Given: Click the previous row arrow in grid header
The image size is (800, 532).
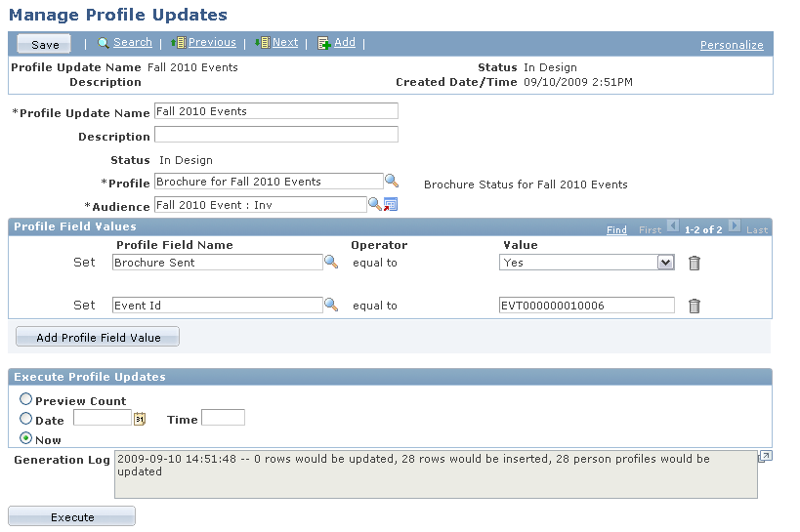Looking at the screenshot, I should tap(673, 225).
